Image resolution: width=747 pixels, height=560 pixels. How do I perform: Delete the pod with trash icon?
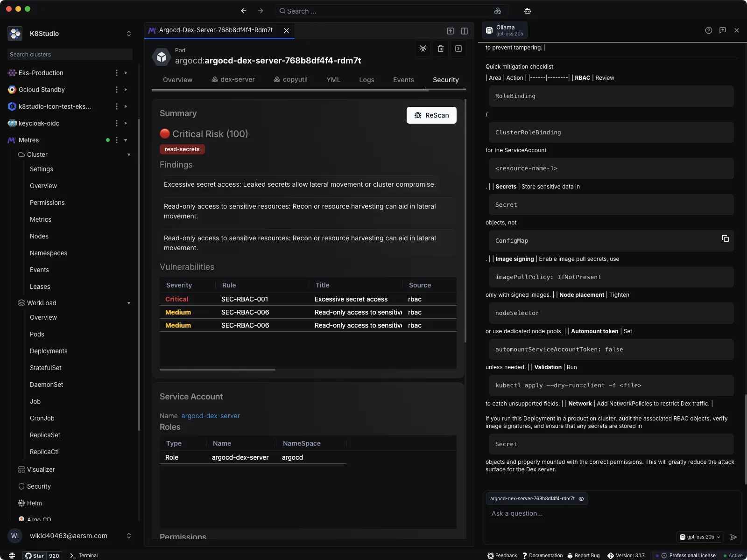click(x=441, y=49)
